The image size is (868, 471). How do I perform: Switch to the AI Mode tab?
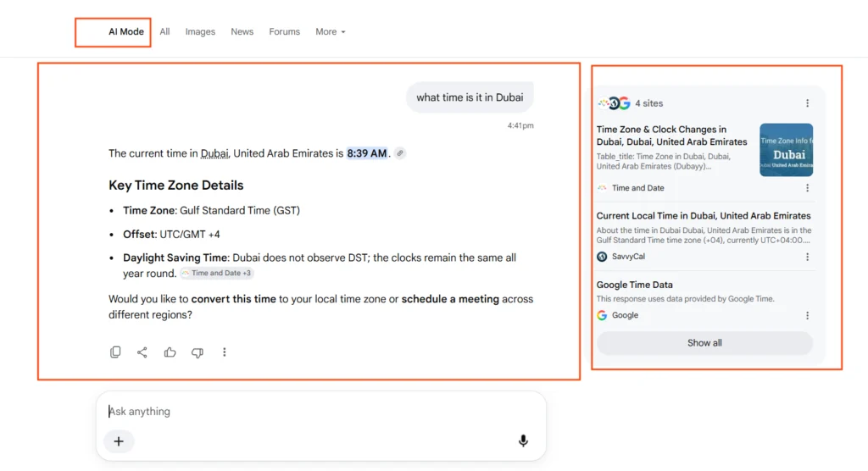click(x=125, y=31)
